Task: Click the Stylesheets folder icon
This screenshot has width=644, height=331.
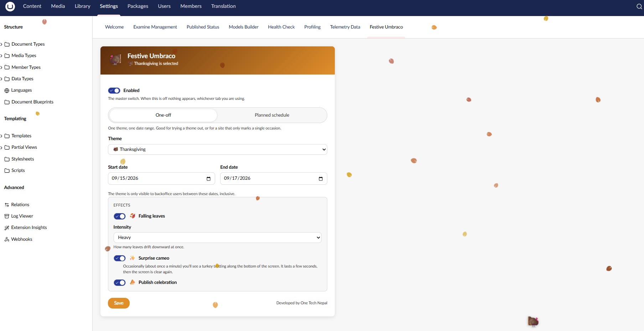Action: [x=7, y=159]
